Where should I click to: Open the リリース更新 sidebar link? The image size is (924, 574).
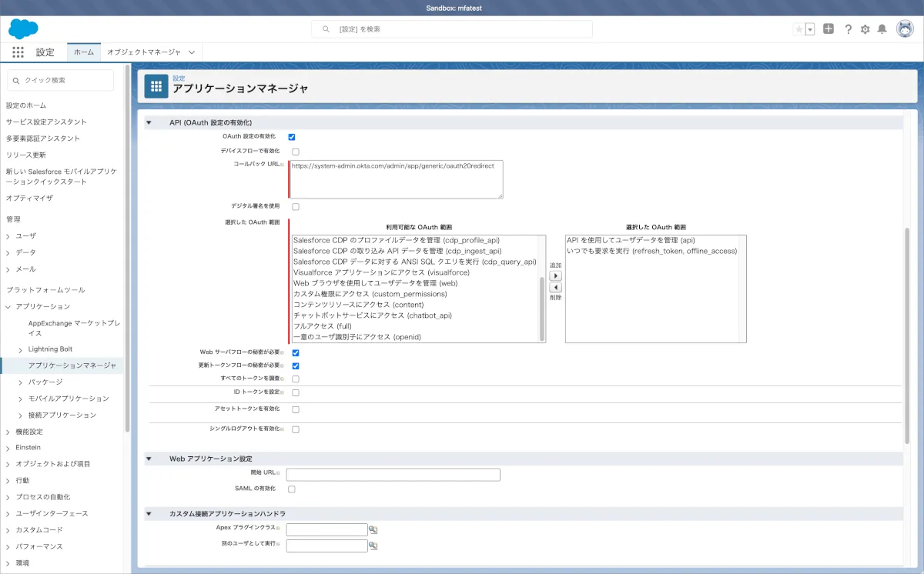tap(26, 155)
